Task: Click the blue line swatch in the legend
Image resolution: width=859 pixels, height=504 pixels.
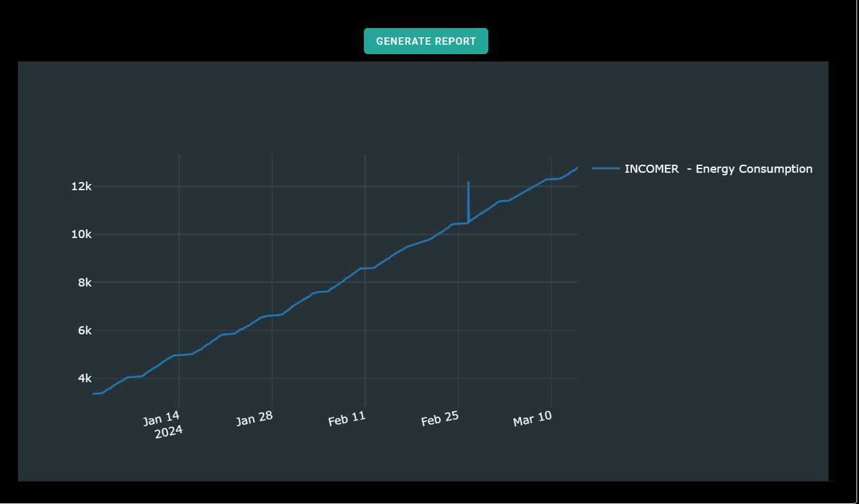Action: [x=606, y=168]
